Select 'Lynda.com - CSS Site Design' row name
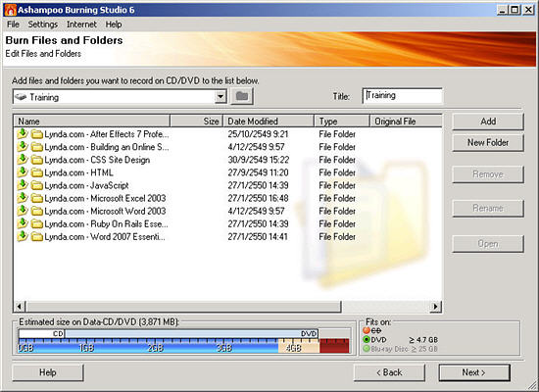This screenshot has width=539, height=392. 97,161
